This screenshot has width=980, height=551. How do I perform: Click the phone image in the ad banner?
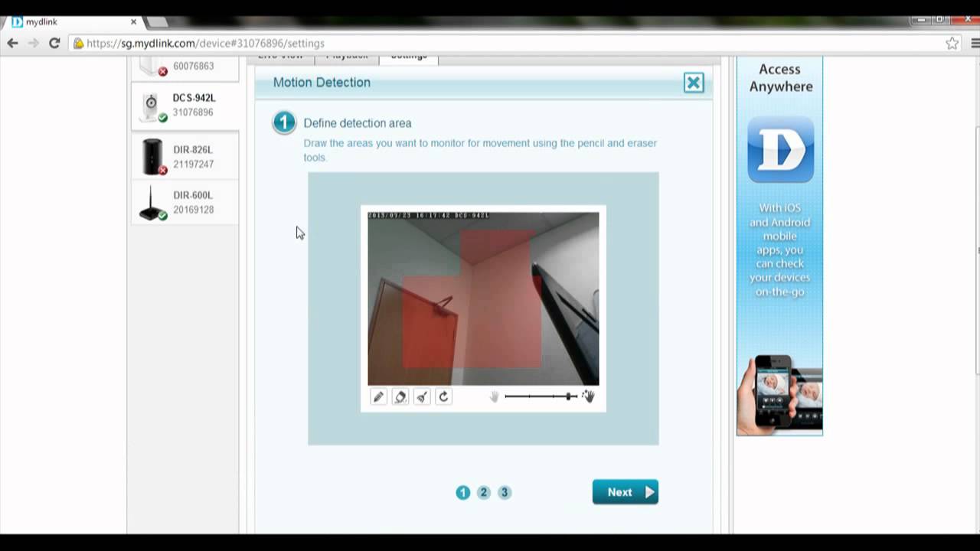[780, 394]
